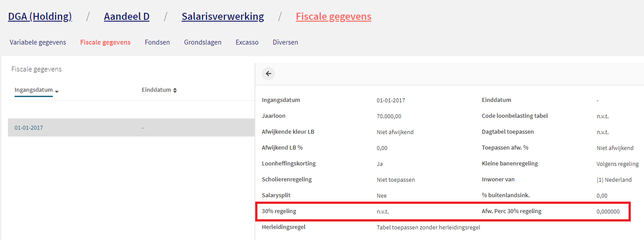Select the Fiscale gegevens tab
This screenshot has height=240, width=644.
coord(105,42)
